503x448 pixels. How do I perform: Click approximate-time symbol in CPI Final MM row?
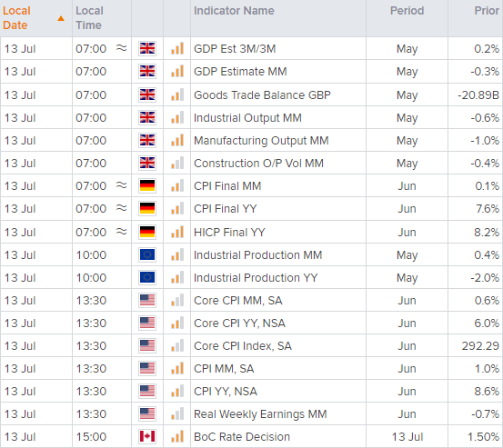click(121, 185)
